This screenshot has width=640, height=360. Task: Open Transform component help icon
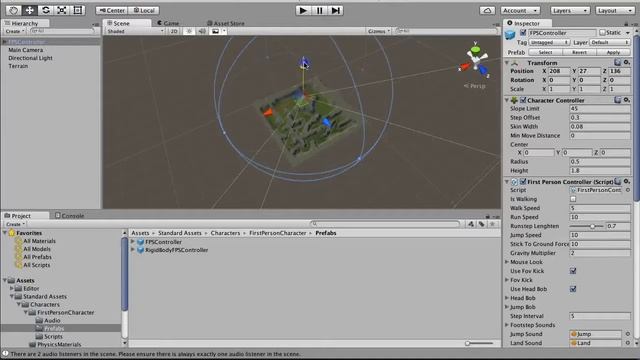click(x=618, y=62)
